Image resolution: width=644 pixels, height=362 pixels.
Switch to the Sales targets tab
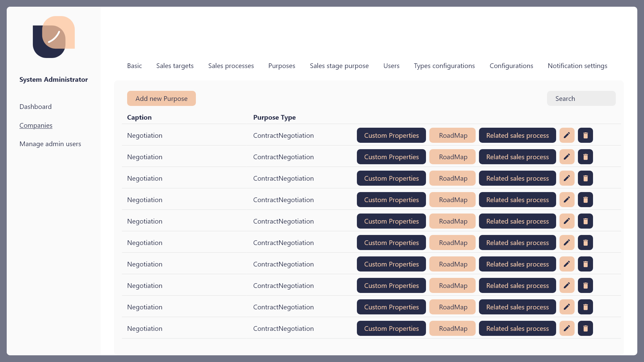175,66
